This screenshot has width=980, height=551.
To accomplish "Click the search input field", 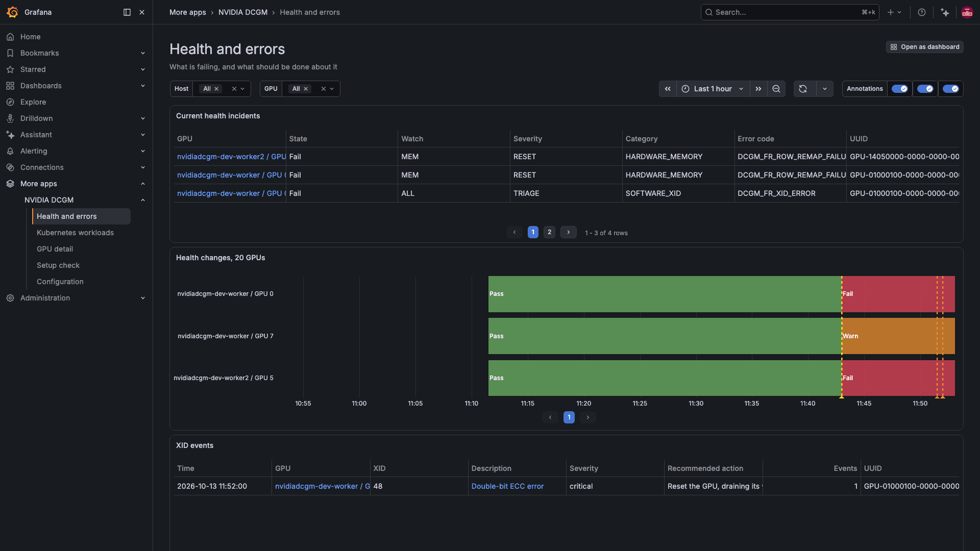I will point(790,12).
